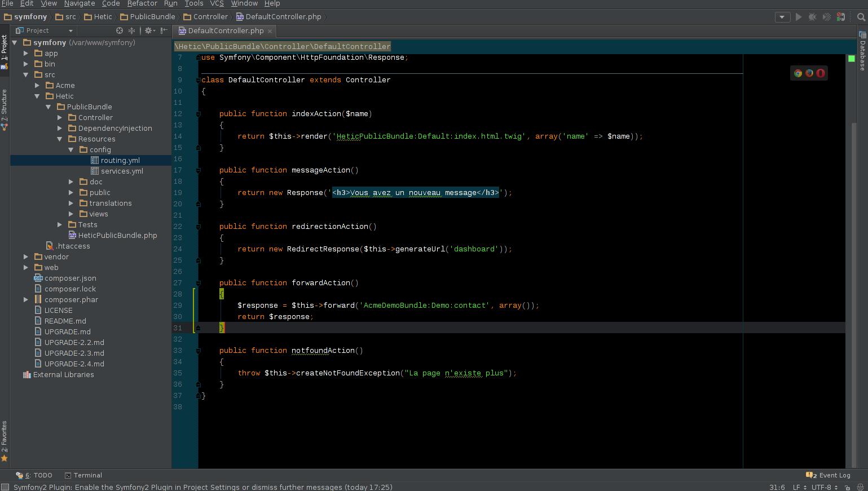Click the Run with Coverage icon
Viewport: 868px width, 491px height.
(x=826, y=17)
